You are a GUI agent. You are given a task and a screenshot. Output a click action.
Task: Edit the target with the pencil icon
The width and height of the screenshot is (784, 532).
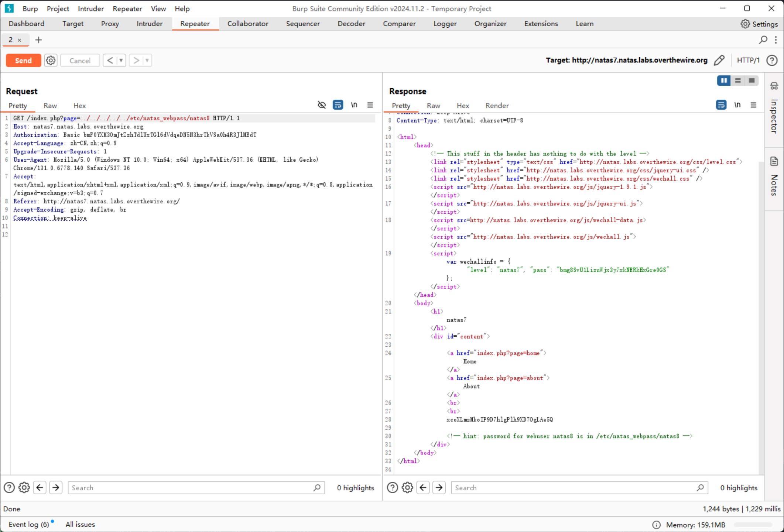[x=719, y=60]
